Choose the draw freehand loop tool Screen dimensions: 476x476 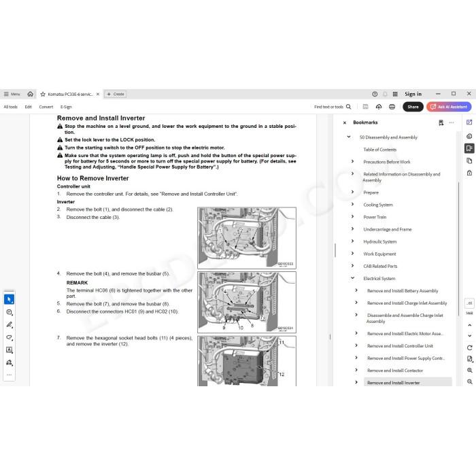[9, 337]
